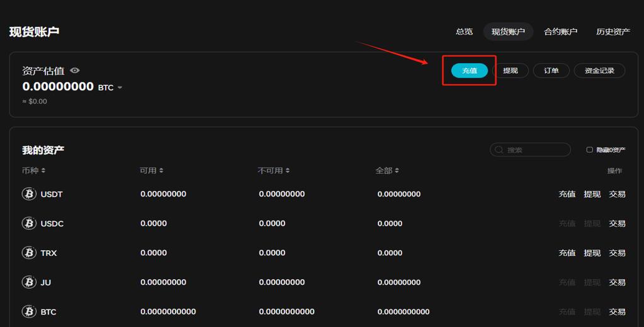Click the USDC coin icon
Image resolution: width=644 pixels, height=327 pixels.
29,224
